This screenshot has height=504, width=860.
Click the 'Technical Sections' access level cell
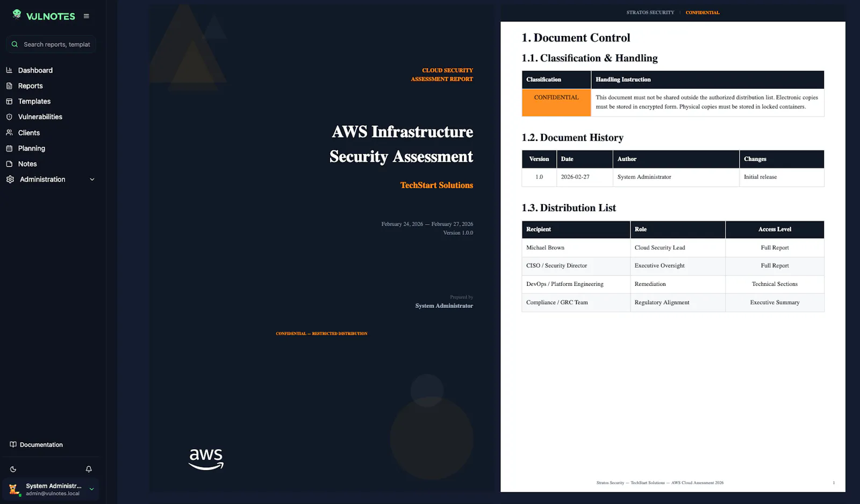tap(775, 284)
